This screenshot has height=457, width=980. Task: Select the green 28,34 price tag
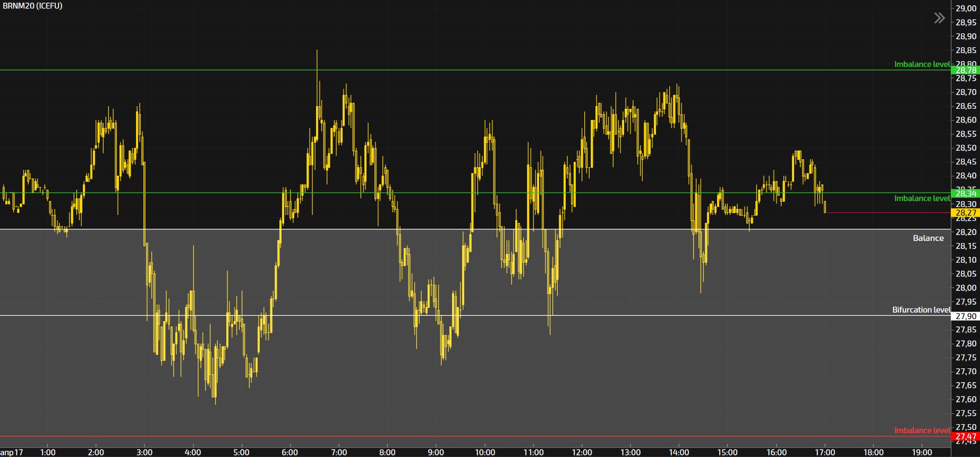point(965,194)
